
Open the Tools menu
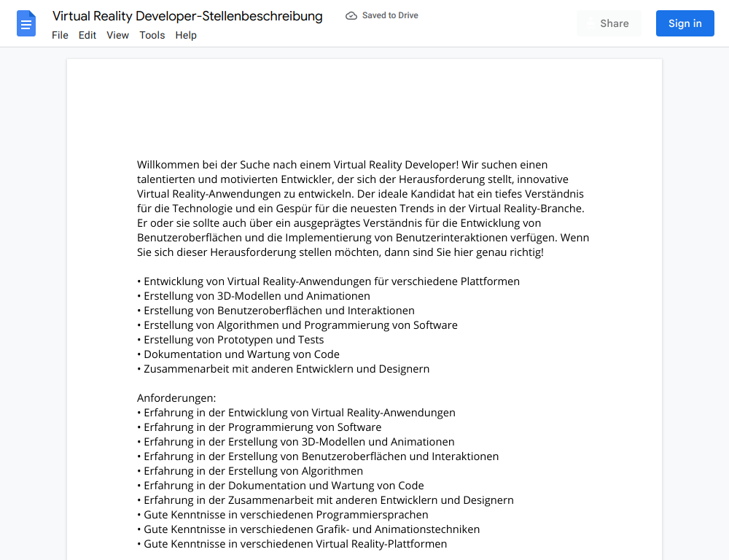click(x=152, y=35)
